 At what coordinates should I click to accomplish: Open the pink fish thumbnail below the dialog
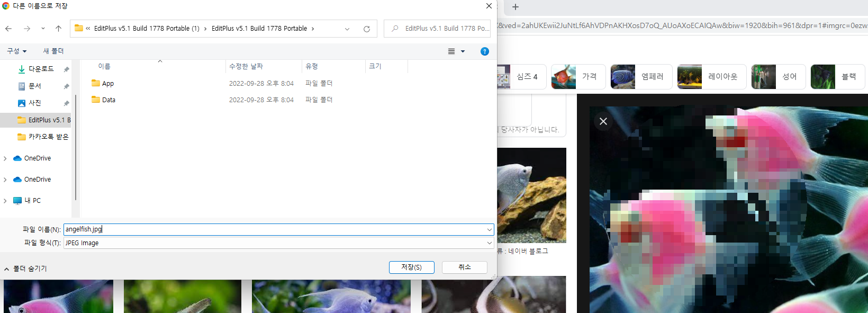click(x=58, y=297)
